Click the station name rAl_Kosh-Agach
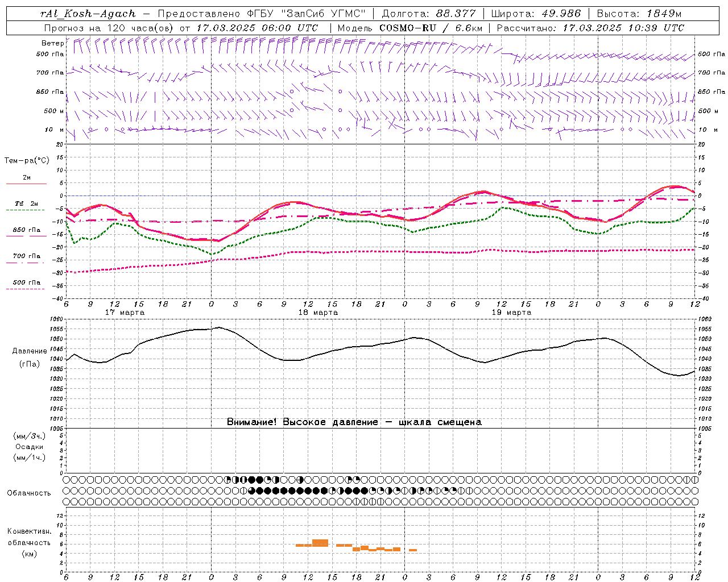This screenshot has width=728, height=582. tap(88, 14)
